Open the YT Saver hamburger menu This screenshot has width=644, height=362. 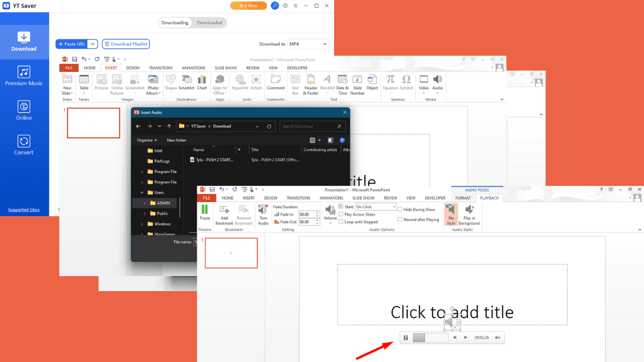295,6
